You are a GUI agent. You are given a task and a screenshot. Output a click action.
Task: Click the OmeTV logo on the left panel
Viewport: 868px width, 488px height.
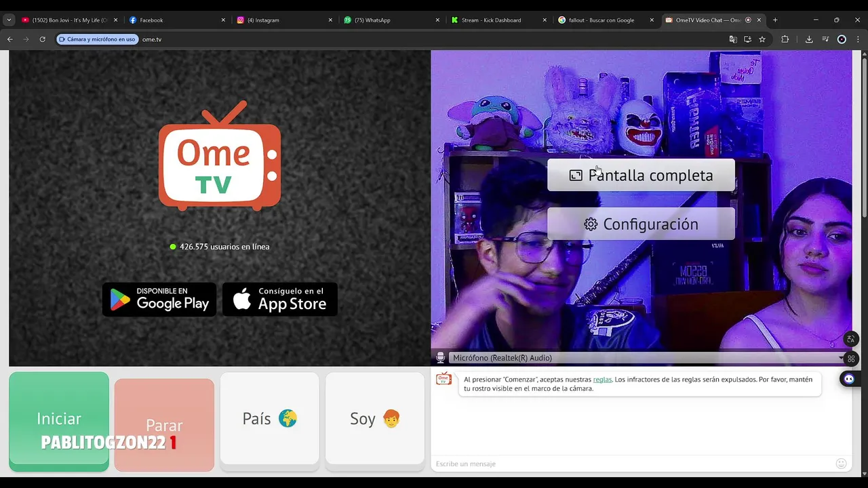[220, 156]
